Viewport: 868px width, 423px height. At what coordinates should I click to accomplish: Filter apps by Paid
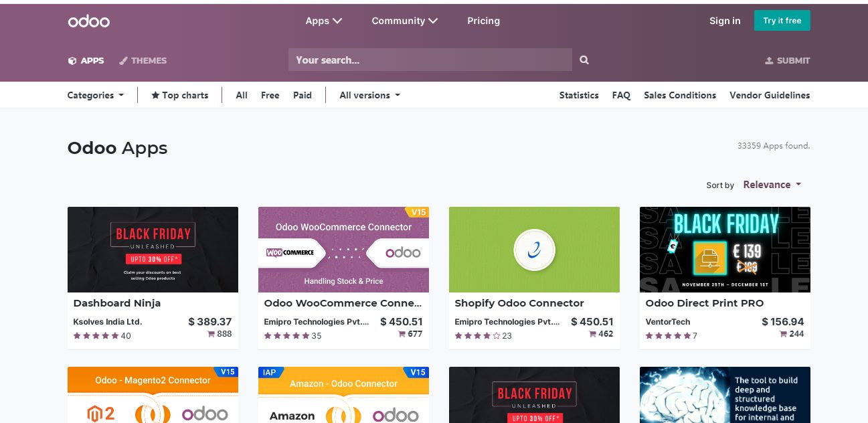click(x=302, y=95)
